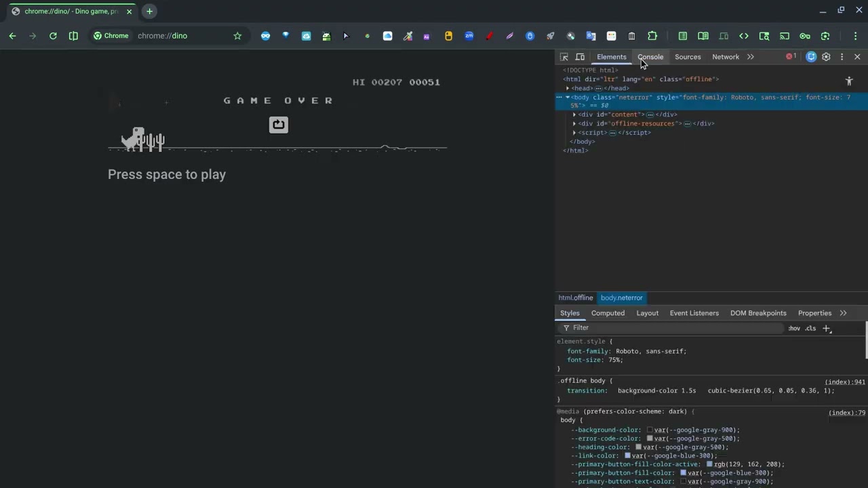Restart the dino game with replay button
The width and height of the screenshot is (868, 488).
pyautogui.click(x=279, y=125)
